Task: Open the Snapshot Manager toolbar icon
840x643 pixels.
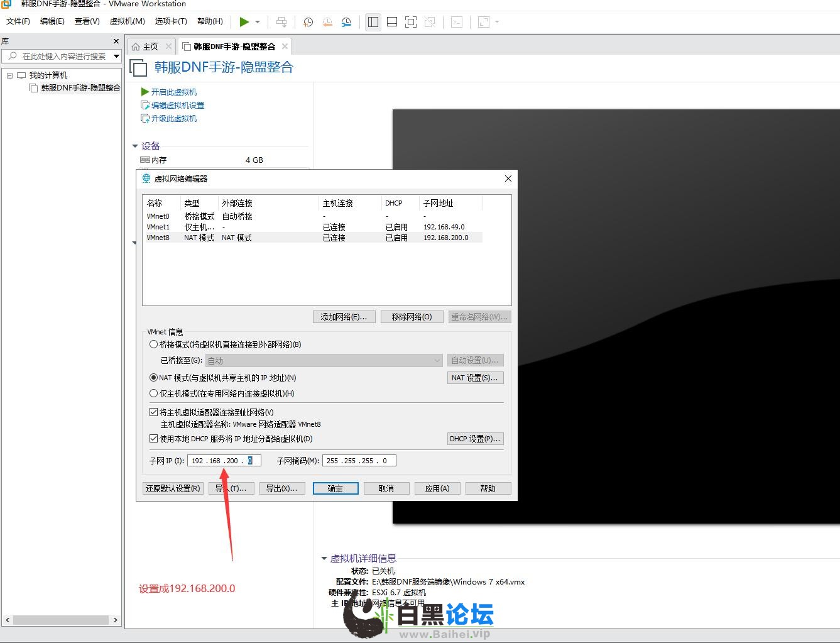Action: (346, 22)
